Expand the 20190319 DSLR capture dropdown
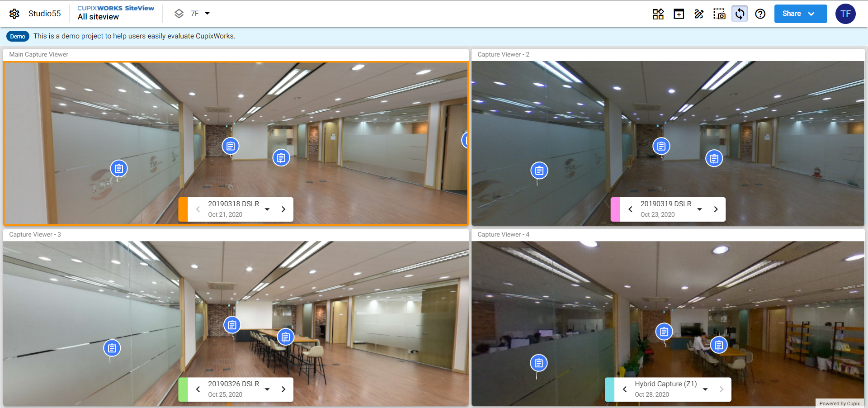Screen dimensions: 868x408 click(699, 209)
